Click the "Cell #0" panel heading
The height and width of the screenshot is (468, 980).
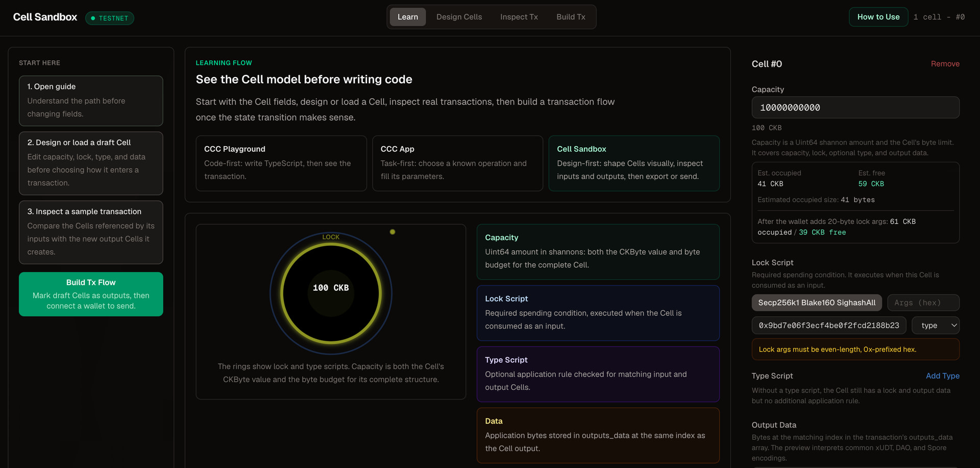767,64
